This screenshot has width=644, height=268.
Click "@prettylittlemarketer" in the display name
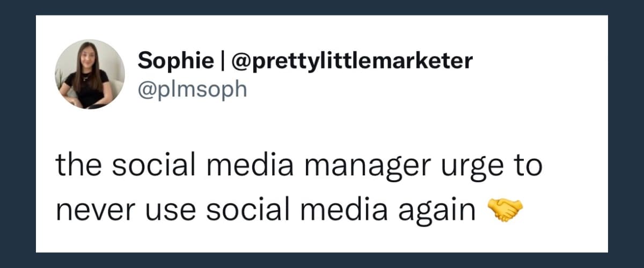click(352, 62)
